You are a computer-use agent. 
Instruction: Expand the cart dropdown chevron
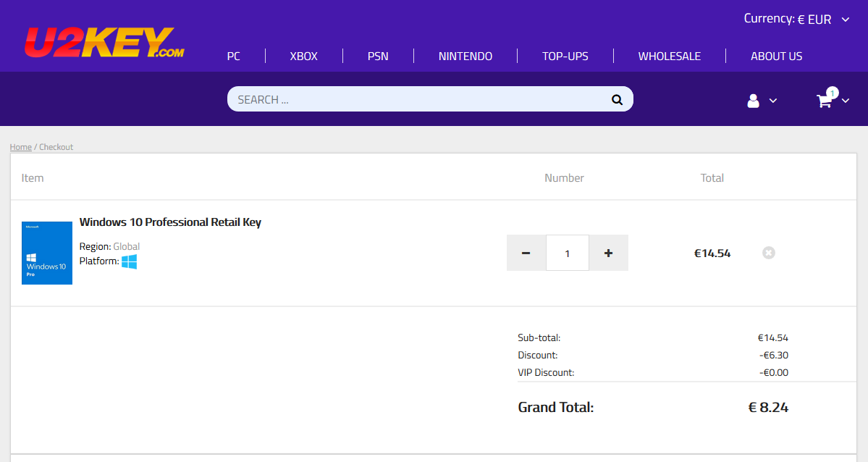846,101
